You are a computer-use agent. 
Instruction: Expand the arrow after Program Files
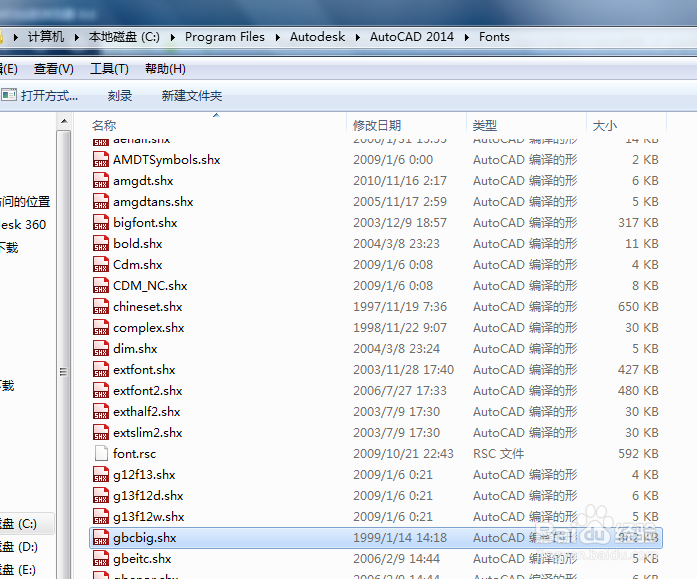pyautogui.click(x=277, y=37)
